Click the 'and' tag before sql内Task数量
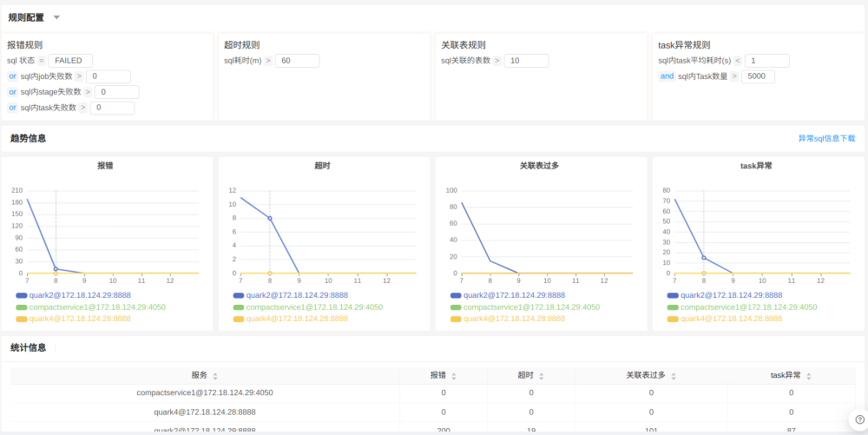Viewport: 868px width, 435px height. click(x=667, y=76)
